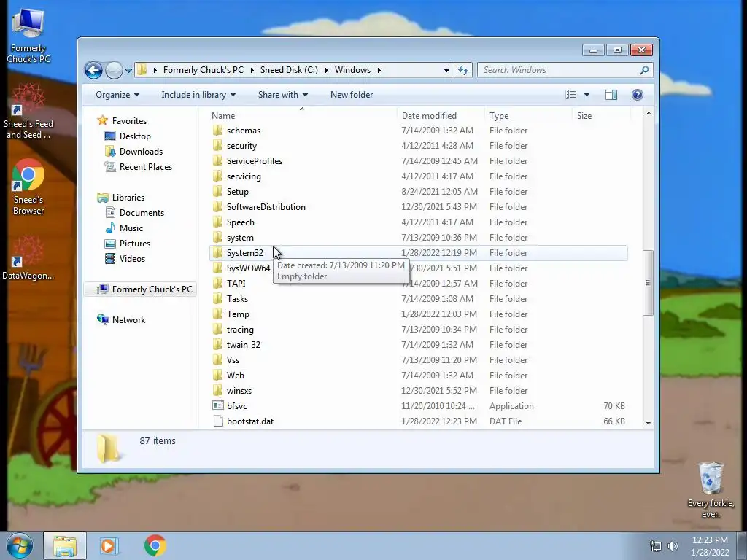The width and height of the screenshot is (747, 560).
Task: Change view using the view icon
Action: click(570, 95)
